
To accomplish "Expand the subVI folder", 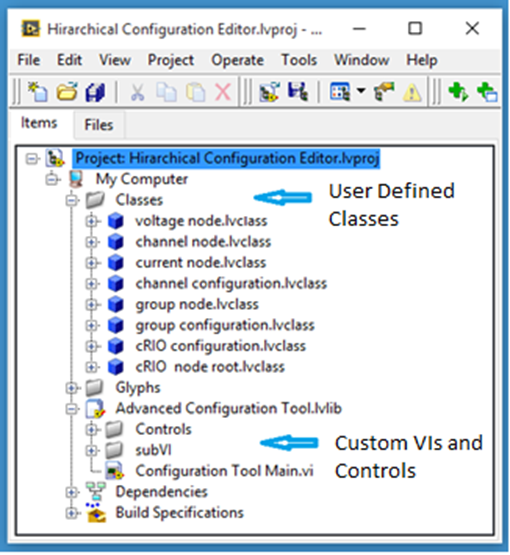I will pos(92,451).
